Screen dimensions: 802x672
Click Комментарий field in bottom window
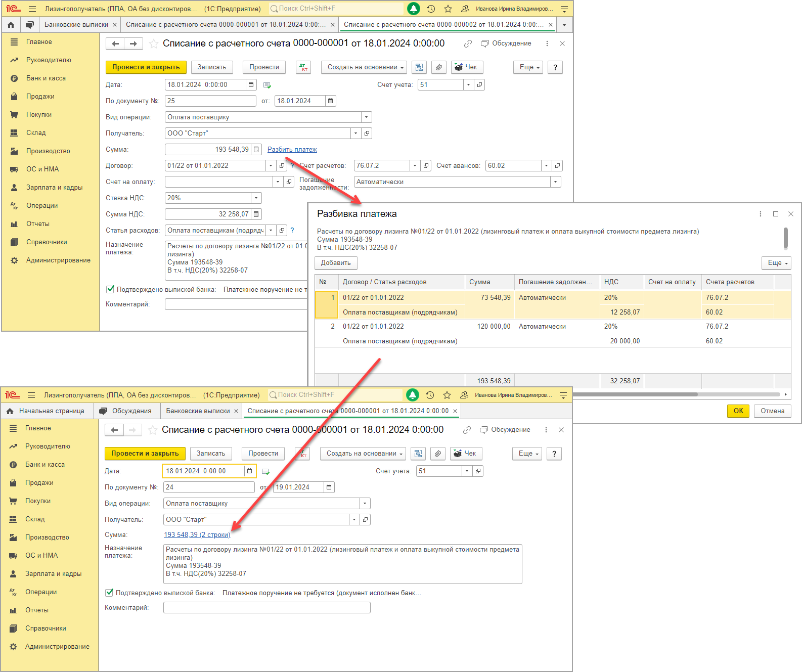[267, 608]
